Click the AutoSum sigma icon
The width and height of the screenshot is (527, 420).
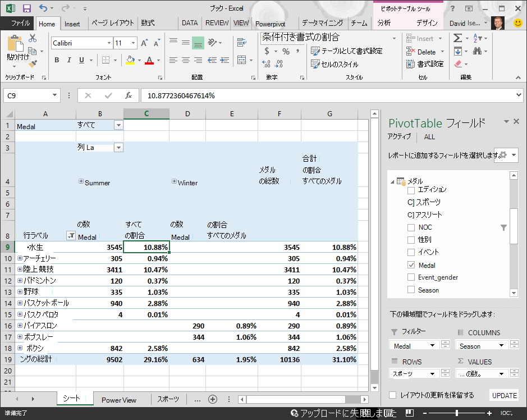(457, 38)
